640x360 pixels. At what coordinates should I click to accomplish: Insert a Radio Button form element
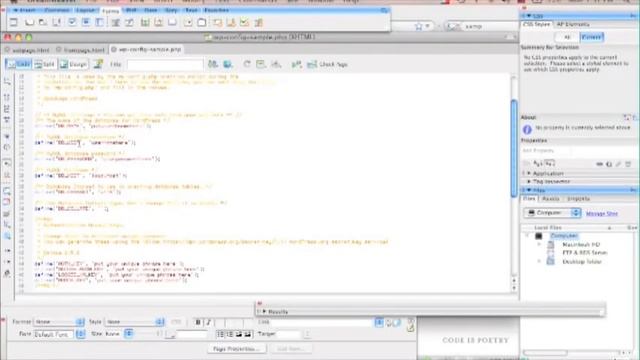tap(86, 22)
